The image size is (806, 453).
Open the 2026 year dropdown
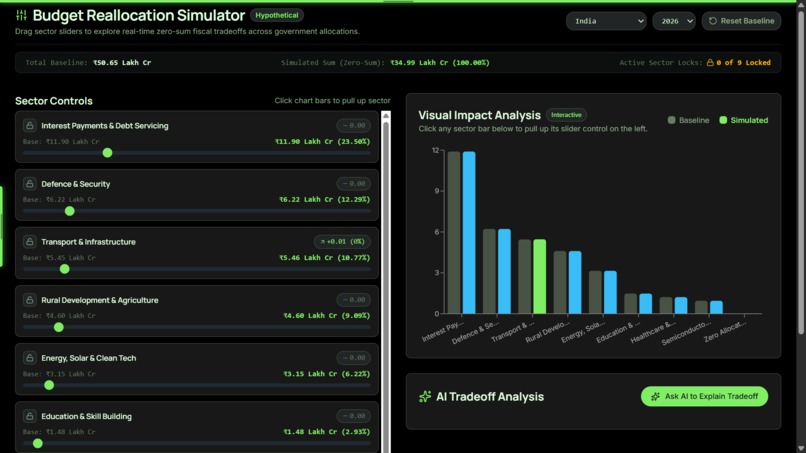point(674,21)
